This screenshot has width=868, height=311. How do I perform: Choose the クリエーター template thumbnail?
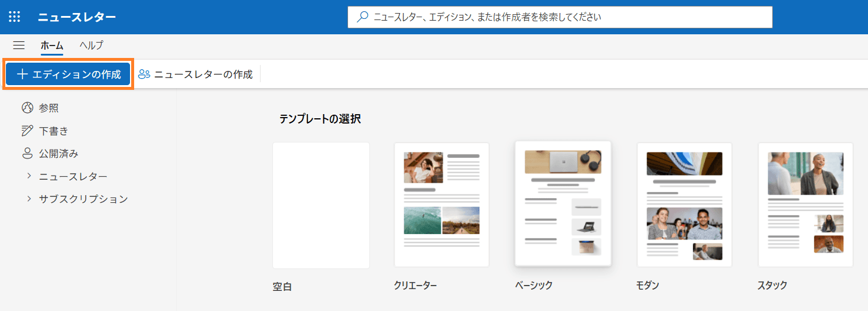[x=441, y=205]
